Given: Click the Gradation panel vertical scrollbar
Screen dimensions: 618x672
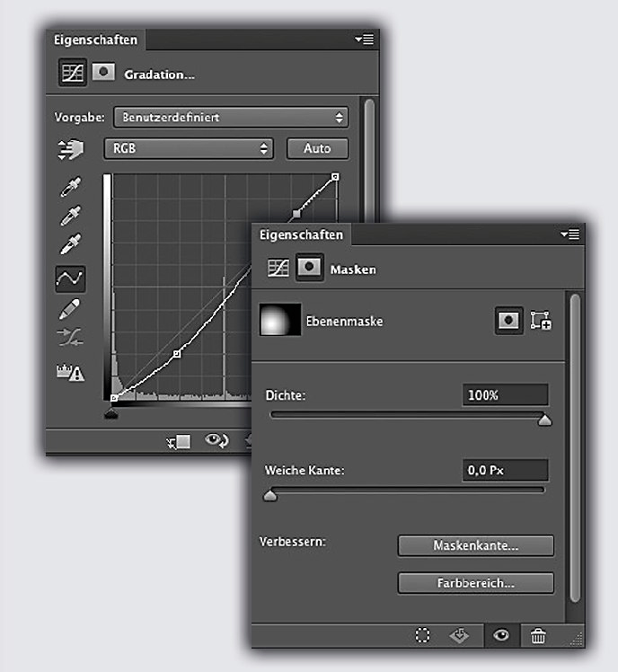Looking at the screenshot, I should (369, 159).
